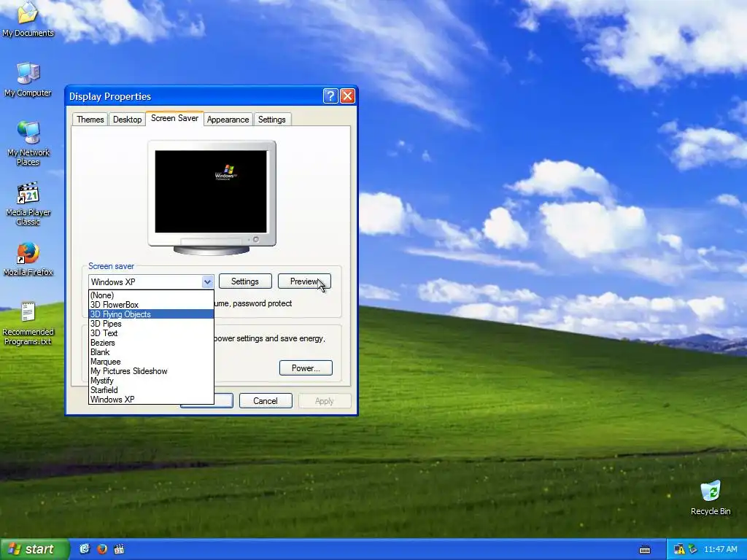Switch to the Desktop tab
Image resolution: width=747 pixels, height=560 pixels.
click(127, 120)
